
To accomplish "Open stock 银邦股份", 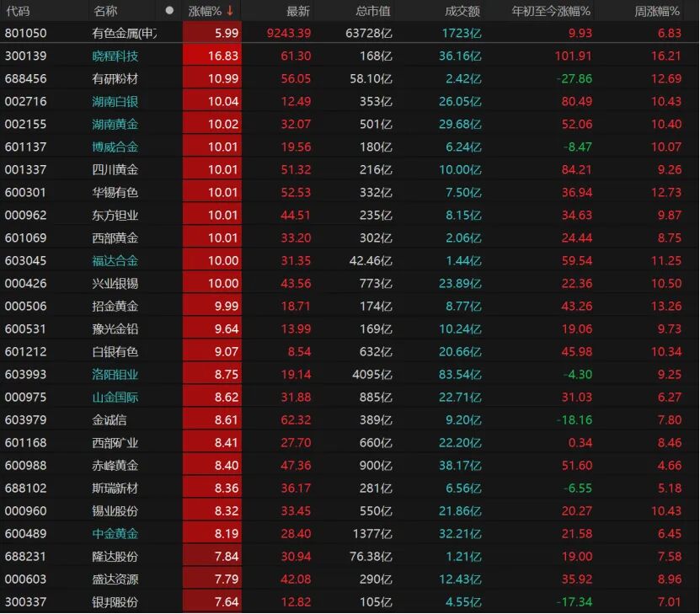I will click(x=115, y=602).
